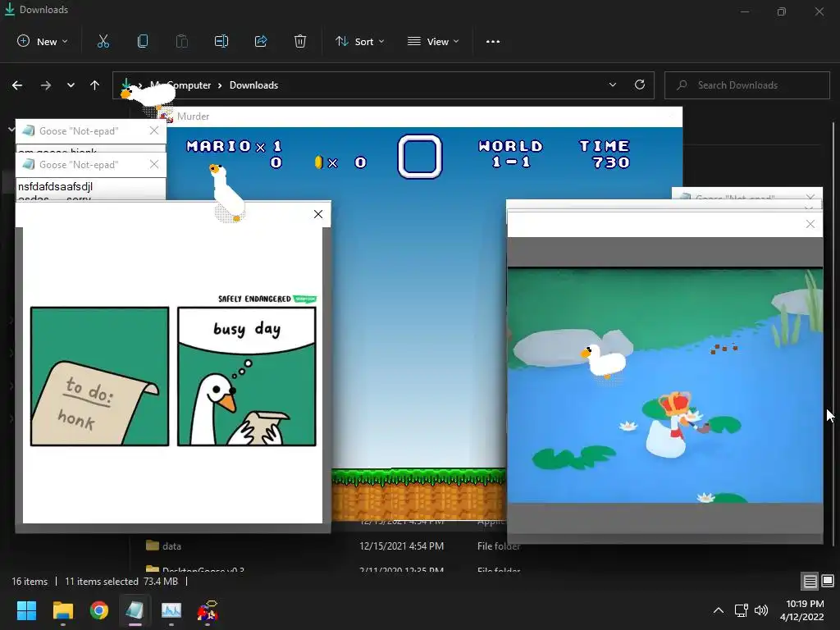840x630 pixels.
Task: Open the View options dropdown
Action: click(x=433, y=41)
